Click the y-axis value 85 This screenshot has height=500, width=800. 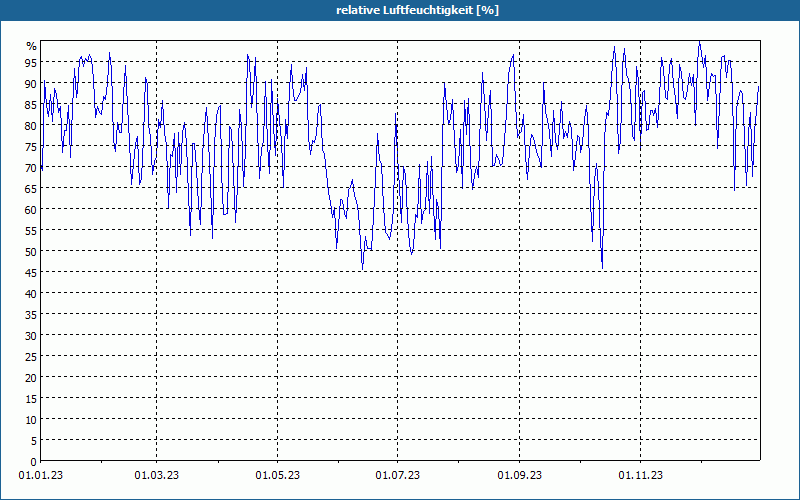31,105
